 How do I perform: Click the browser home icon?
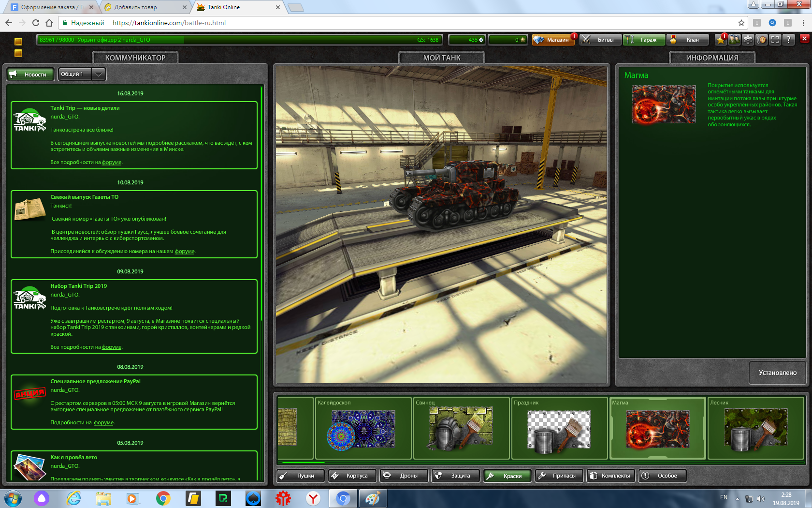coord(49,23)
